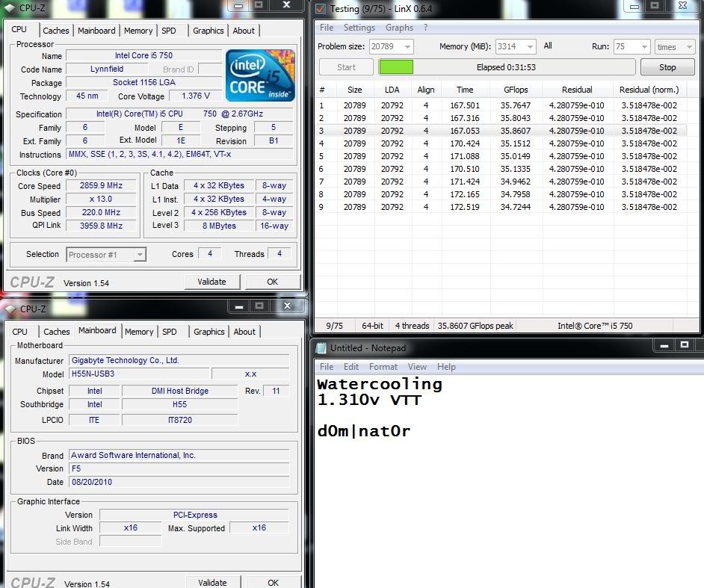The image size is (704, 588).
Task: Click the Bus Speed value '220.0 MHz' in CPU-Z
Action: coord(101,212)
